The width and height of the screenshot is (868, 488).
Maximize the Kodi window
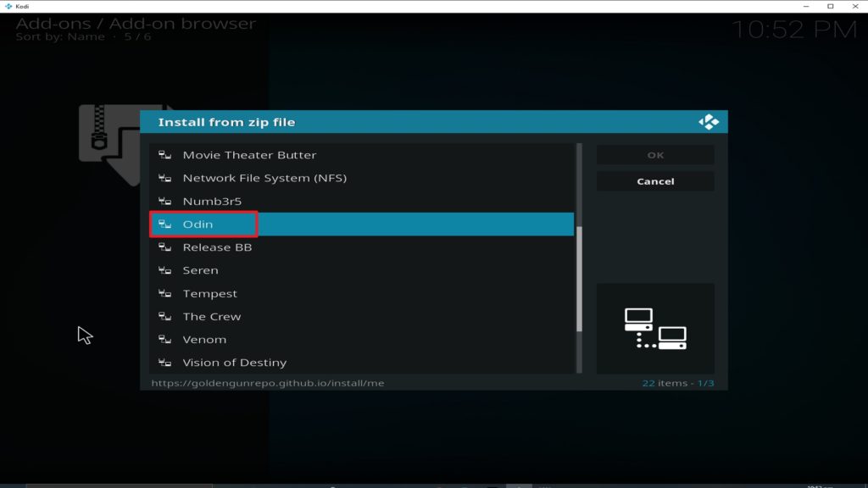[831, 6]
